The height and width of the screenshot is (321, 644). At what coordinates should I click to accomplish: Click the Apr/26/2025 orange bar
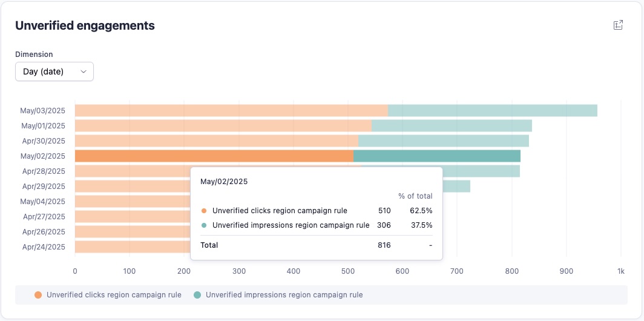pyautogui.click(x=132, y=232)
